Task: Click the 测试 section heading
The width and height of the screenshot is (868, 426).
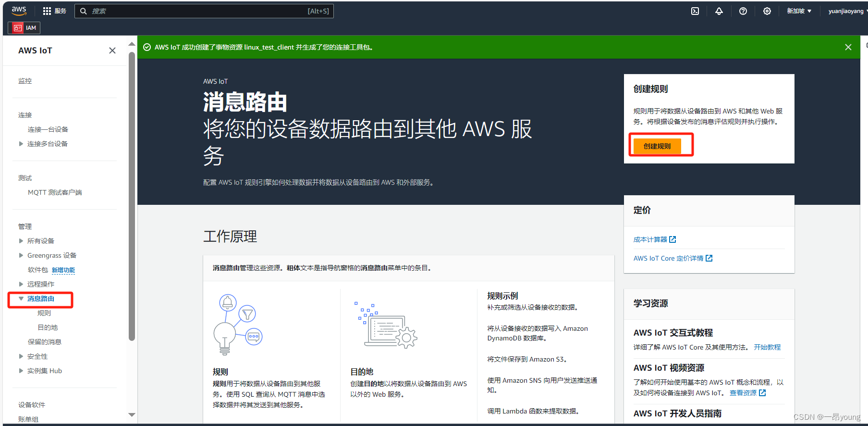Action: [x=25, y=178]
